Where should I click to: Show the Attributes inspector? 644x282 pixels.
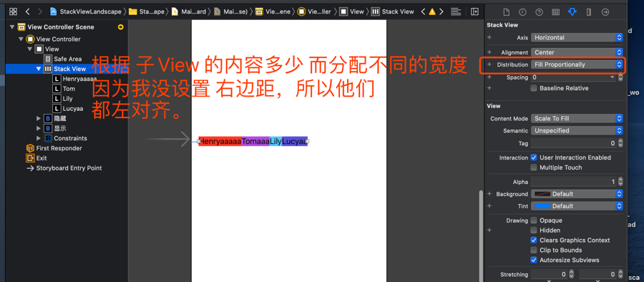pyautogui.click(x=572, y=12)
